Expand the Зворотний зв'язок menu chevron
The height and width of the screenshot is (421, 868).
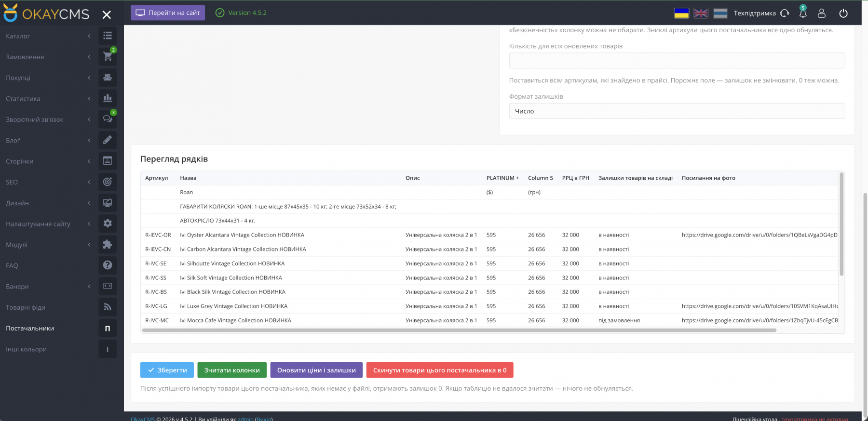[89, 119]
